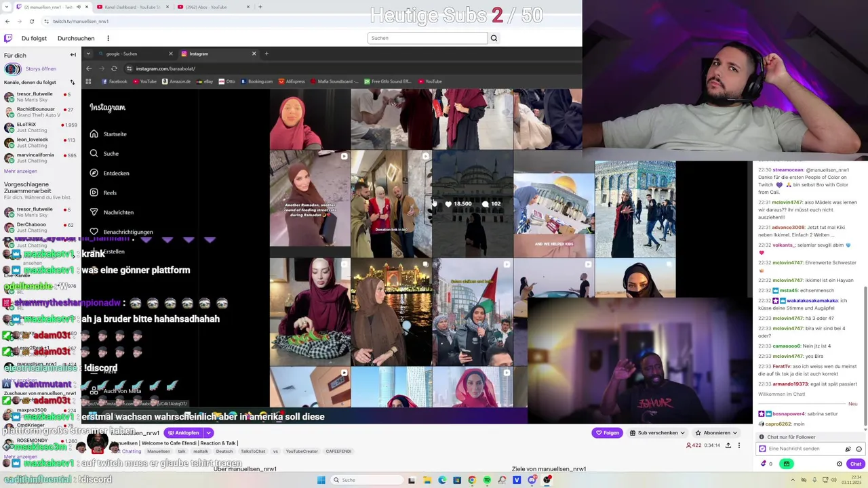
Task: Open the RachidBounouar channel in the sidebar
Action: tap(41, 112)
